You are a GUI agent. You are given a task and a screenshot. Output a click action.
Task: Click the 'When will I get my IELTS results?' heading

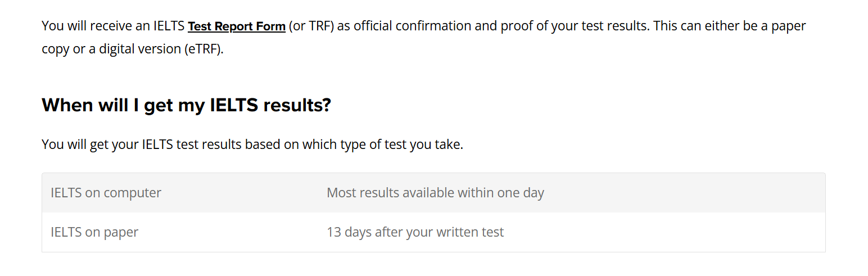186,105
